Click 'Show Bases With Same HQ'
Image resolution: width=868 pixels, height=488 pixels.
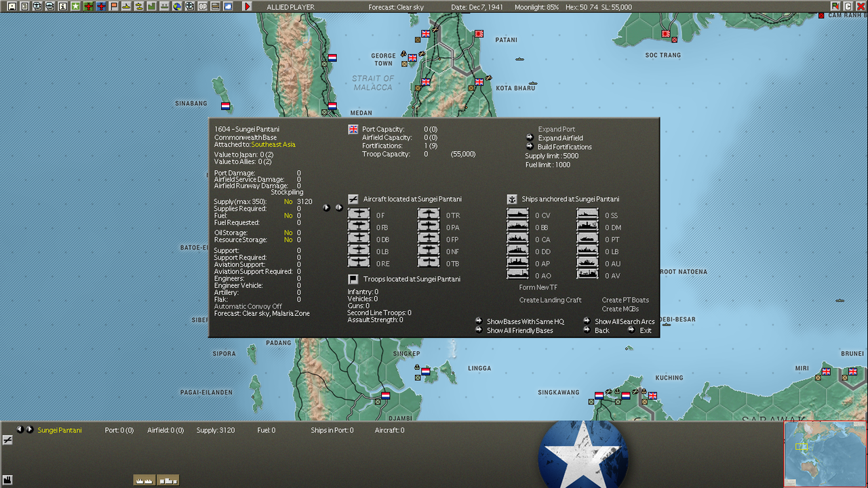pyautogui.click(x=526, y=322)
